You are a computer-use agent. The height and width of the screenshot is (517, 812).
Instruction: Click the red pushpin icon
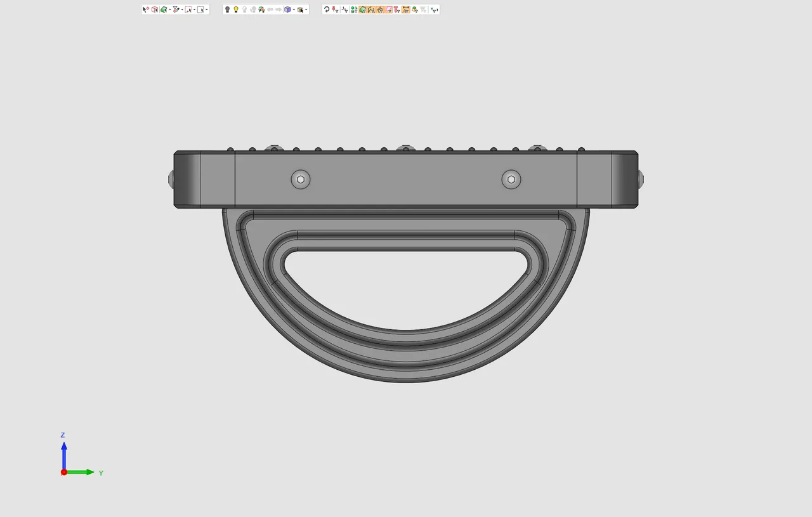334,9
